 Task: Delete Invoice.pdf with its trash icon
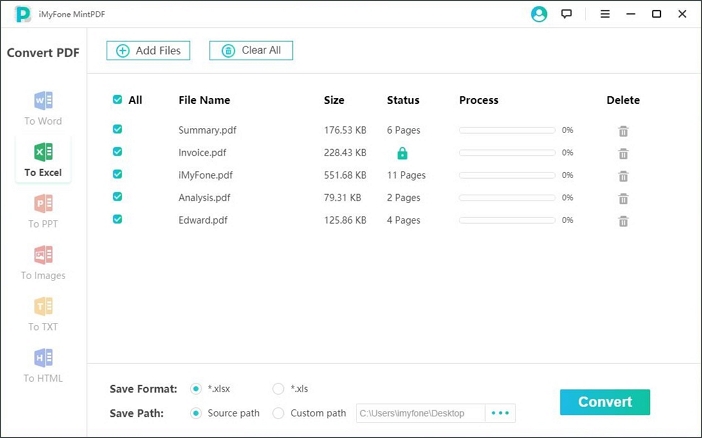pos(623,154)
